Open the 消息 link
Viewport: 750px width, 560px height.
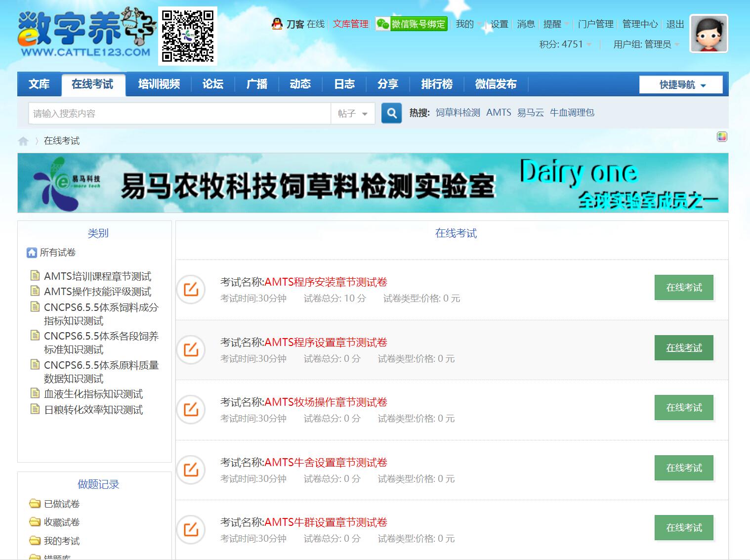526,24
